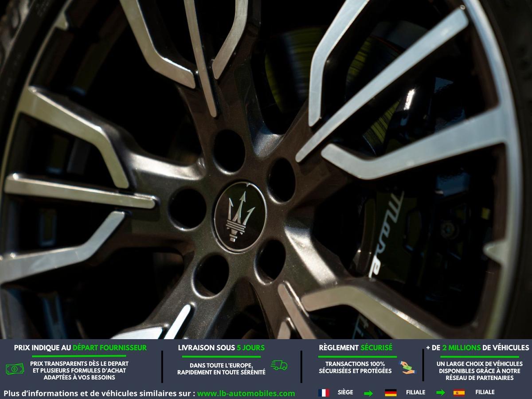Image resolution: width=532 pixels, height=399 pixels.
Task: Click the 'RÈGLEMENT SÉCURISÉ' heading
Action: [x=356, y=348]
